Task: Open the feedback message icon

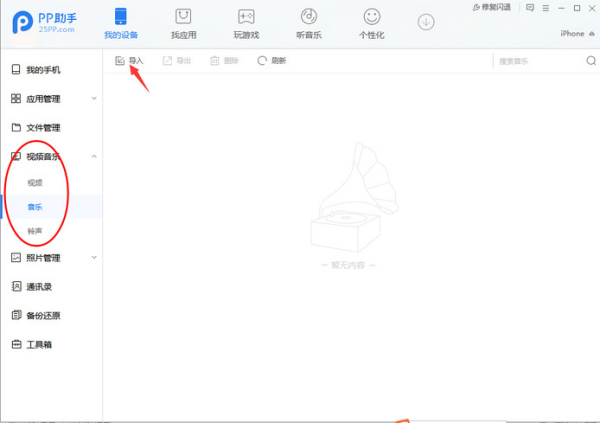Action: click(530, 8)
